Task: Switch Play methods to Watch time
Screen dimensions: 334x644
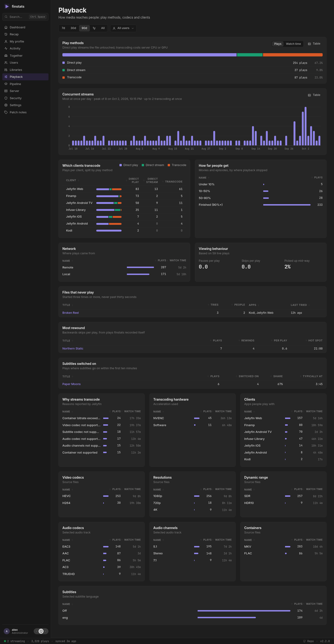Action: pyautogui.click(x=293, y=44)
